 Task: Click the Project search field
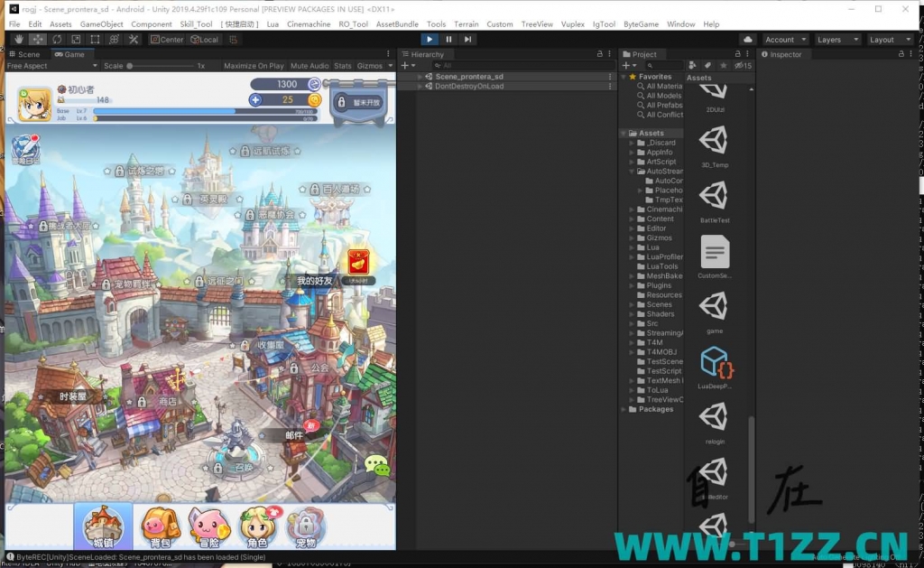664,66
